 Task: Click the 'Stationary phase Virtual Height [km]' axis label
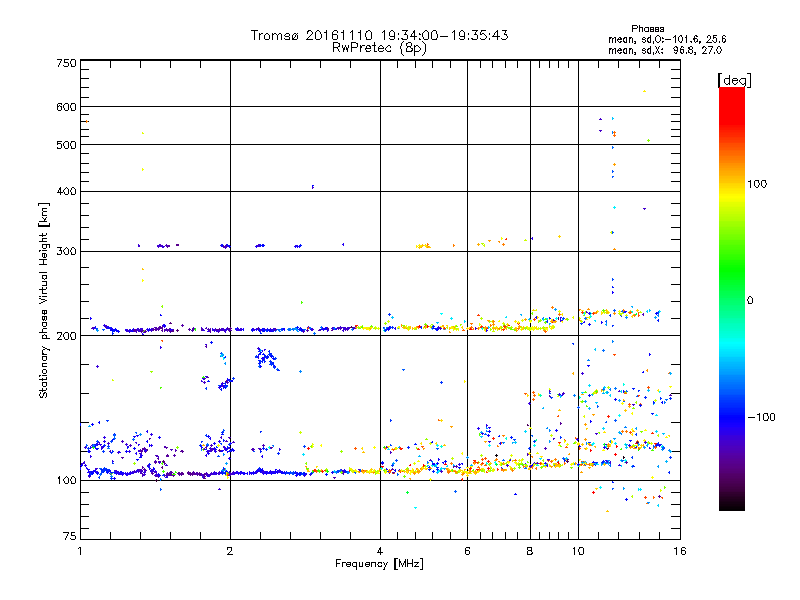tap(44, 301)
